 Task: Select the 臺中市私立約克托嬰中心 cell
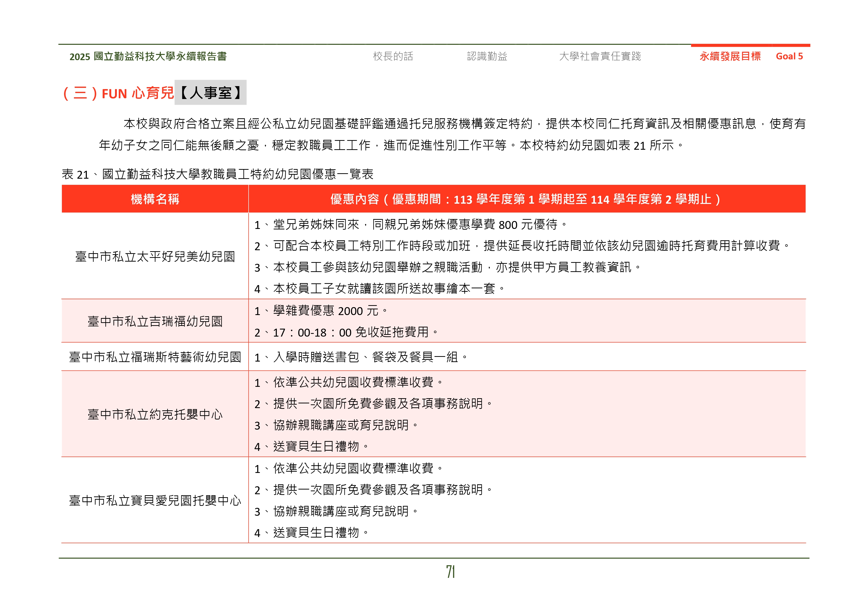[155, 414]
